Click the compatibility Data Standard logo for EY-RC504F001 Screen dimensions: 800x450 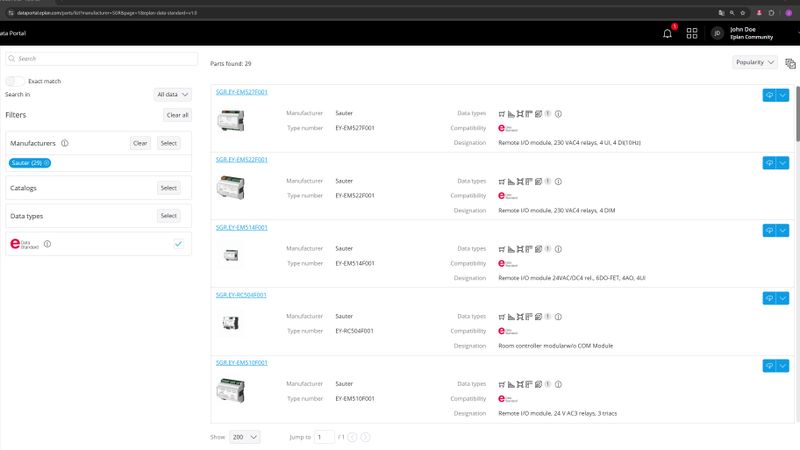pyautogui.click(x=508, y=331)
